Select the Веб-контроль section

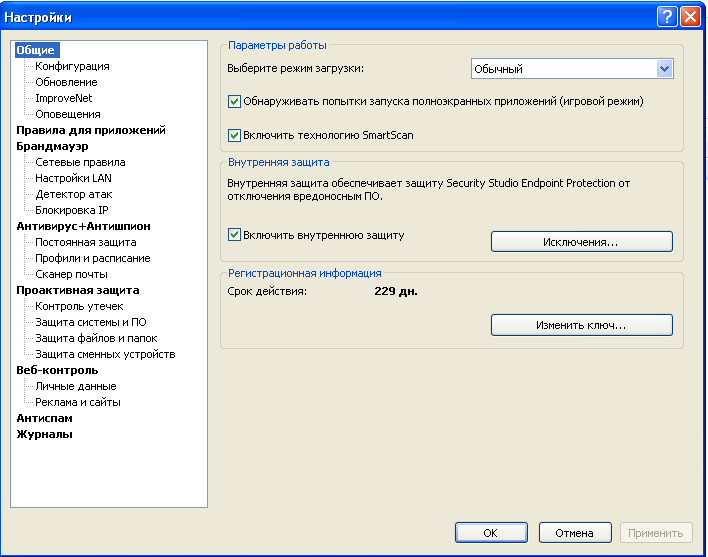(x=57, y=370)
